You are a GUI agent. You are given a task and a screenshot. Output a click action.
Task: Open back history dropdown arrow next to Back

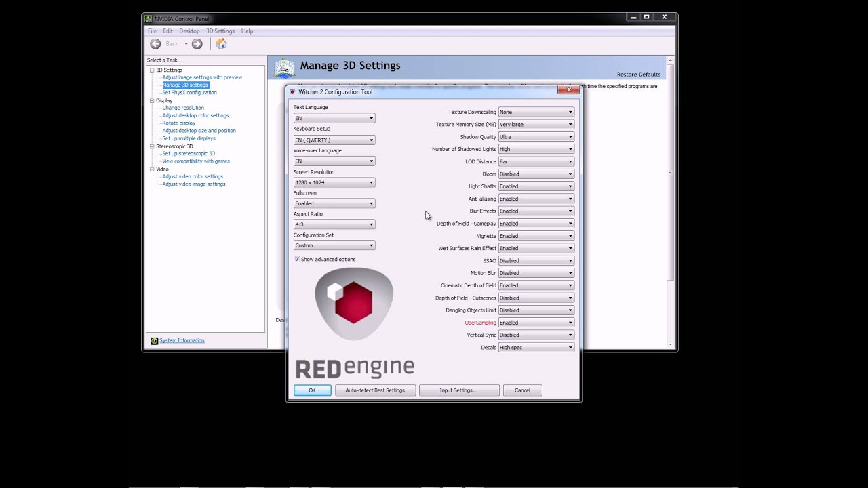pos(186,44)
